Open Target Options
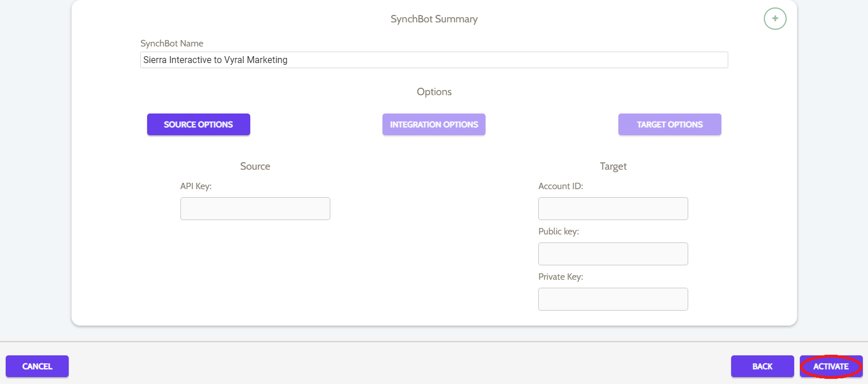The image size is (868, 384). [x=670, y=124]
